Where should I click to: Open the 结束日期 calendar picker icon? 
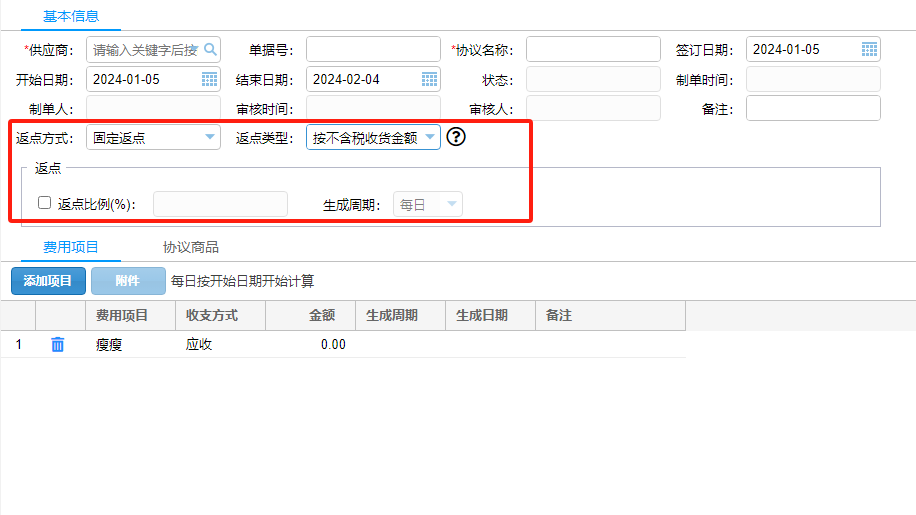pos(429,79)
